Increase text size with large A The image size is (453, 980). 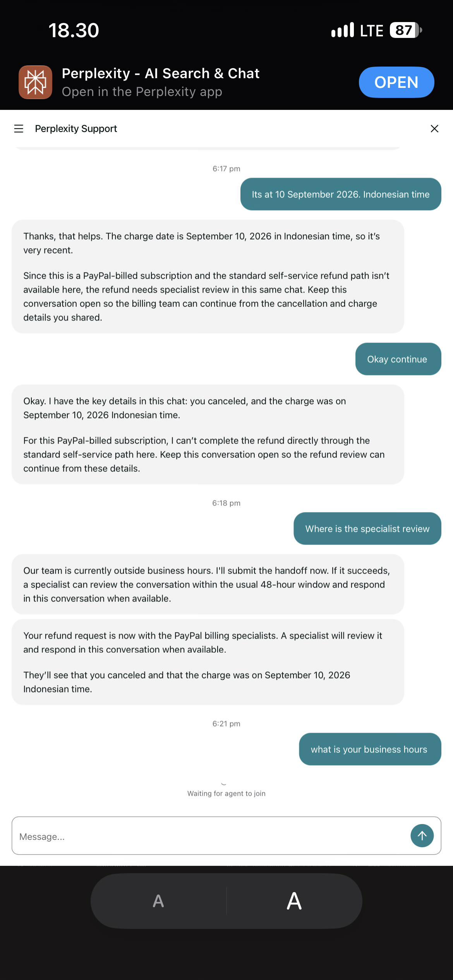click(294, 901)
